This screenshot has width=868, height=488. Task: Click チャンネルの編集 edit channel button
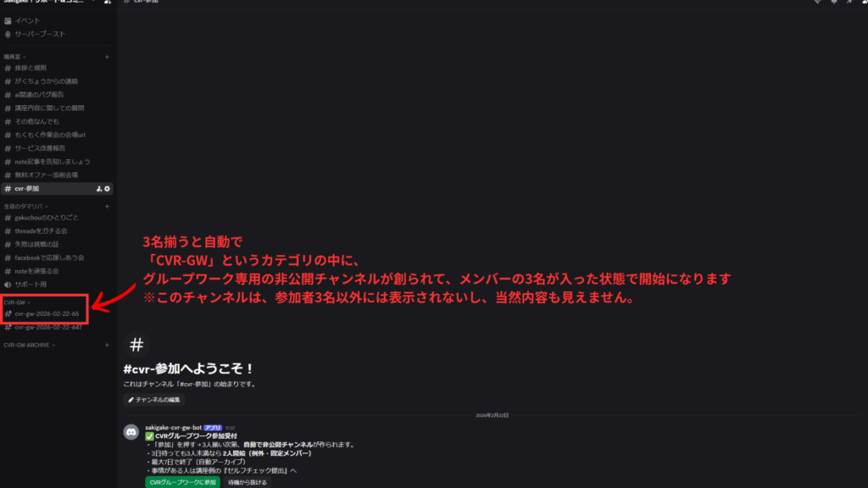pos(153,399)
